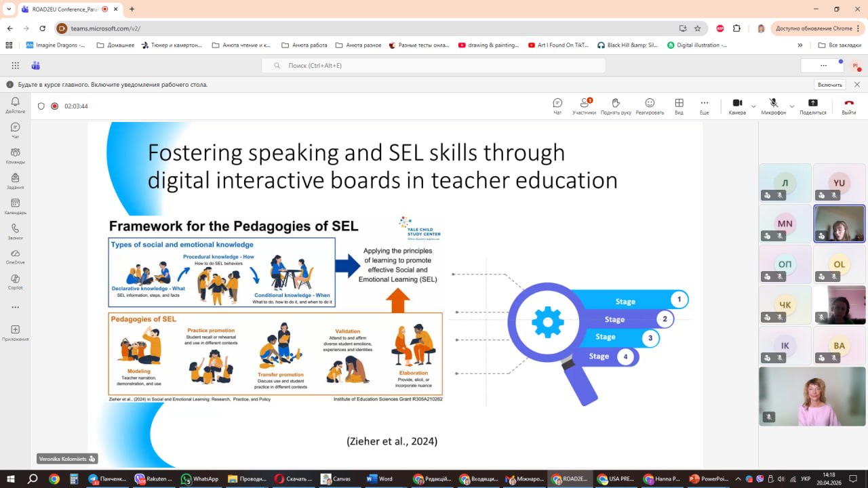Show the Participants list

584,106
